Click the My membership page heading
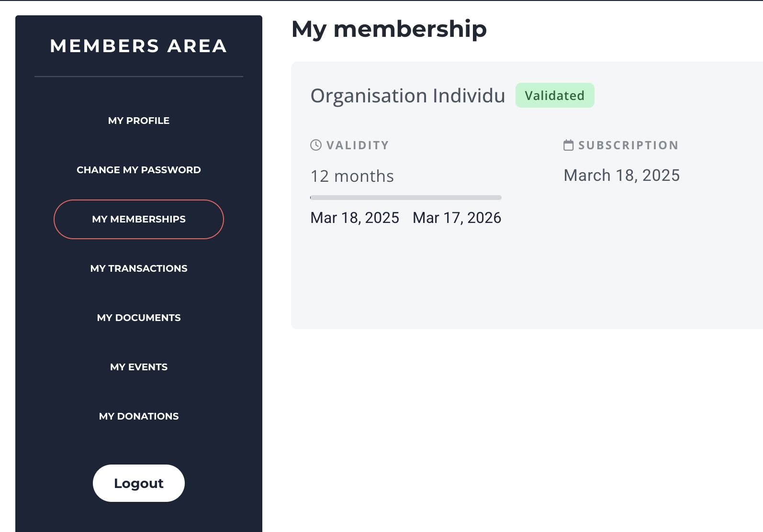The width and height of the screenshot is (763, 532). (x=389, y=29)
